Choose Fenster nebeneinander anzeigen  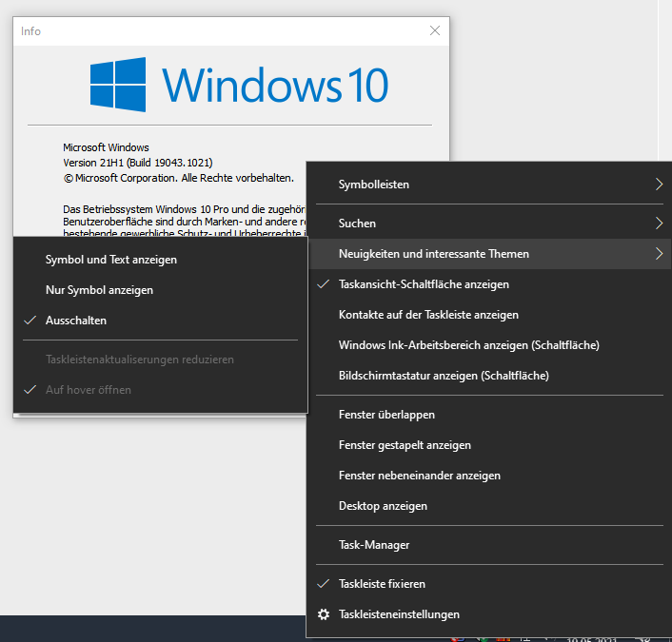pyautogui.click(x=489, y=476)
